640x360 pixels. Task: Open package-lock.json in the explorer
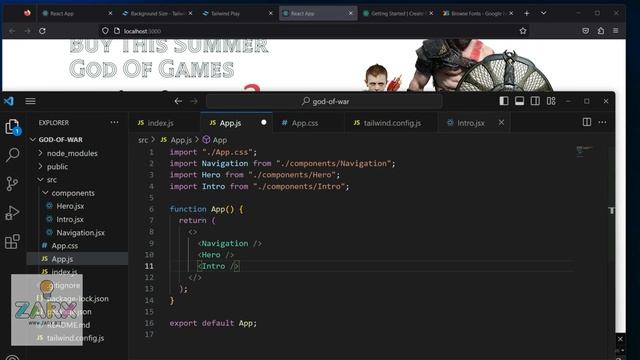(x=78, y=298)
